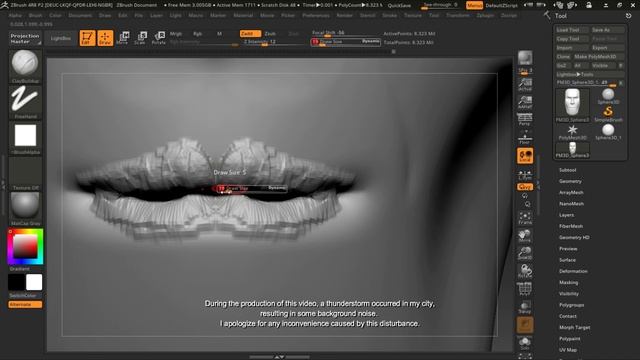
Task: Toggle Zsub sculpt mode
Action: tap(270, 33)
